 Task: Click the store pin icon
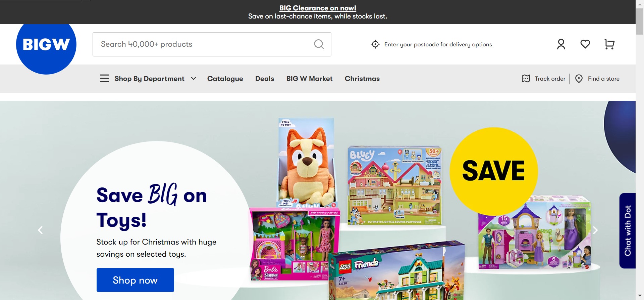[579, 79]
